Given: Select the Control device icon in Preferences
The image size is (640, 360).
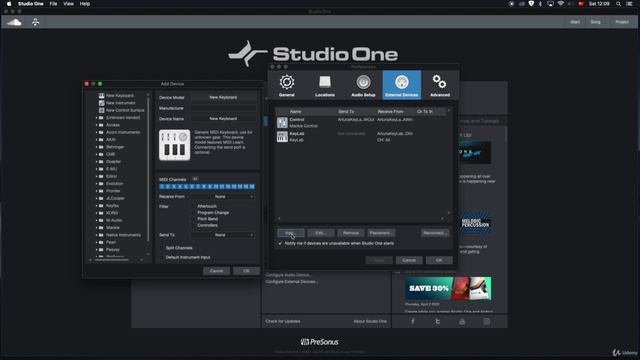Looking at the screenshot, I should coord(282,122).
